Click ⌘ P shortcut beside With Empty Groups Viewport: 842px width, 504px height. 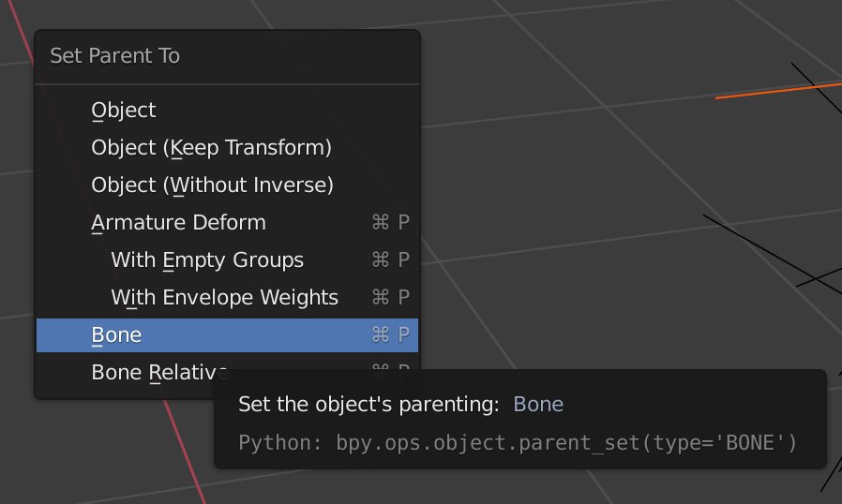(x=391, y=260)
